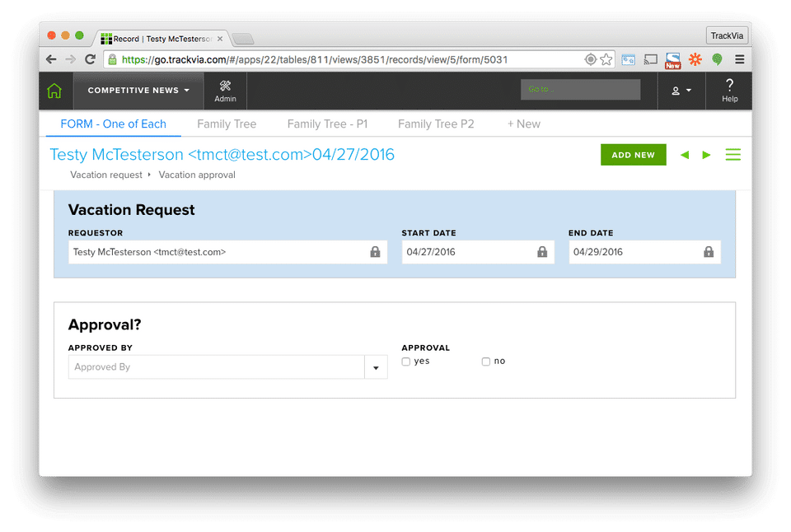The height and width of the screenshot is (532, 791).
Task: Open the Chrome hamburger menu
Action: click(740, 59)
